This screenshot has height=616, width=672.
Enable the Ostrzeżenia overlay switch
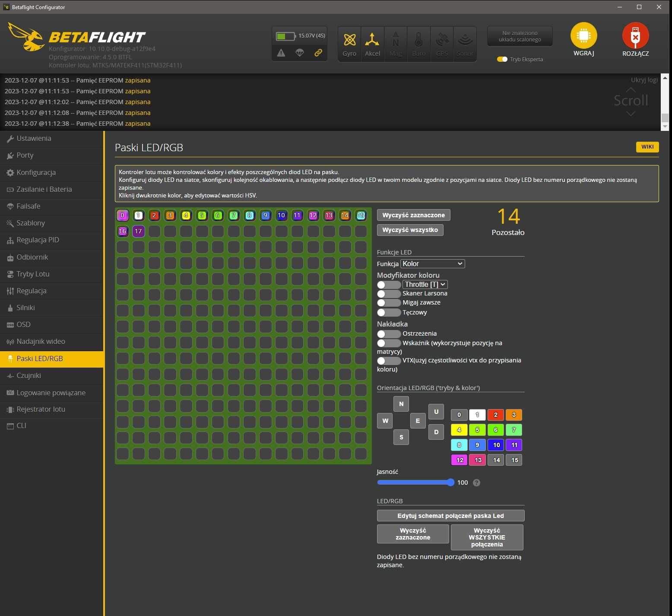coord(389,334)
